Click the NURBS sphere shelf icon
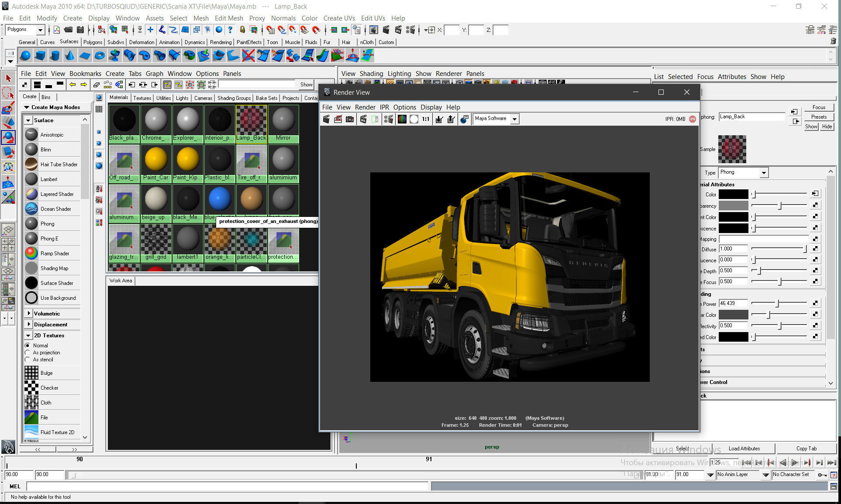The height and width of the screenshot is (504, 841). [x=26, y=55]
